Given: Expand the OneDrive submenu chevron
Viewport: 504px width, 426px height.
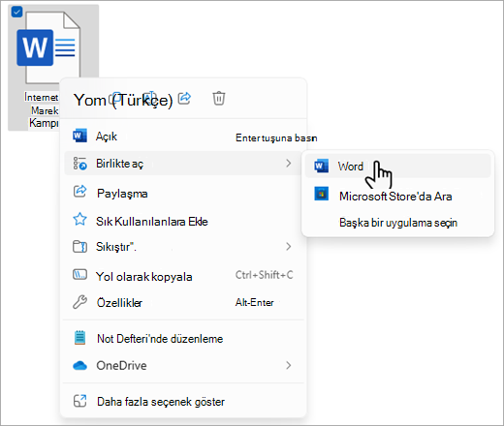Looking at the screenshot, I should tap(288, 365).
